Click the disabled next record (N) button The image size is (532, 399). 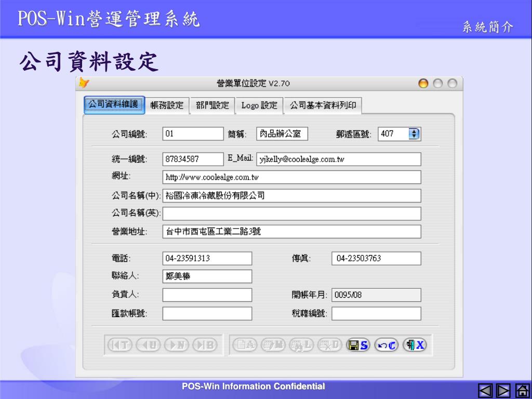177,345
